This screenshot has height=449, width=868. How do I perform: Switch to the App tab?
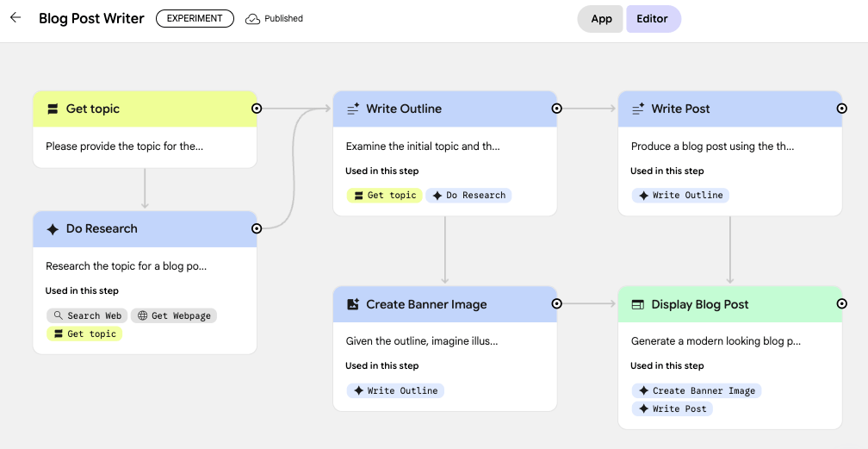tap(601, 19)
